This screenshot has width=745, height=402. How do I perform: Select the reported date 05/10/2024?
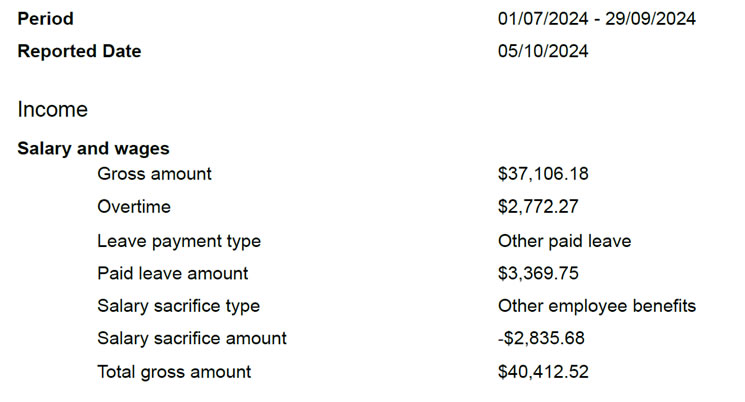coord(543,51)
